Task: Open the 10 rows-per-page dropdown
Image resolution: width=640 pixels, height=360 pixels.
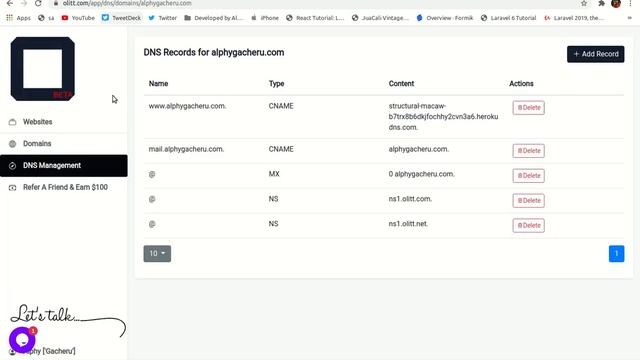Action: click(x=157, y=253)
